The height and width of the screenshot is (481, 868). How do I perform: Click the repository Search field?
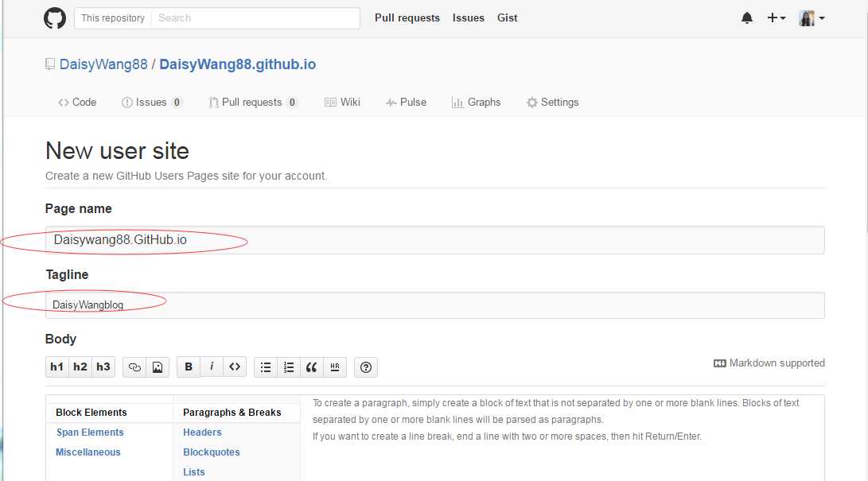tap(255, 18)
